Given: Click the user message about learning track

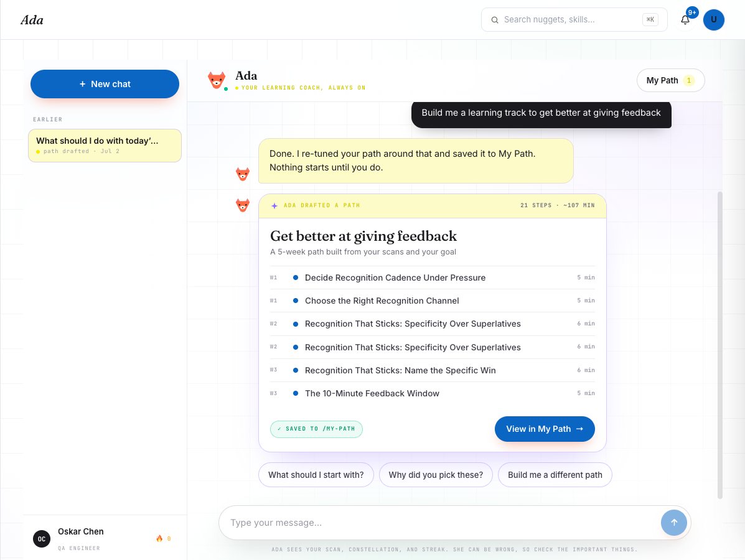Looking at the screenshot, I should (541, 113).
